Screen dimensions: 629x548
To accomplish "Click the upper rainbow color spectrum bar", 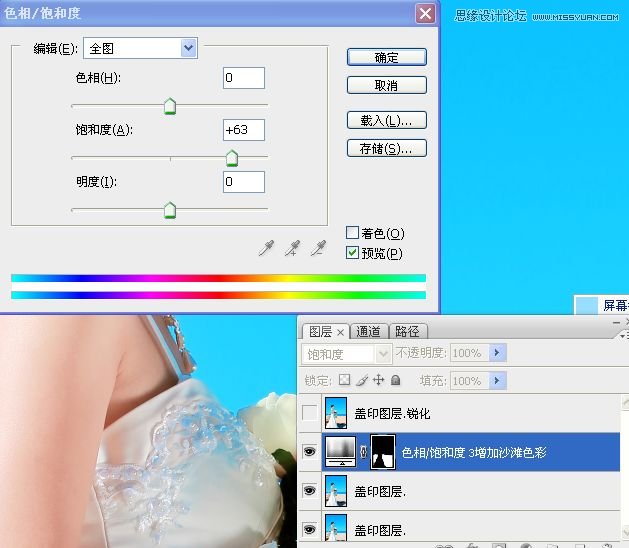I will coord(219,278).
